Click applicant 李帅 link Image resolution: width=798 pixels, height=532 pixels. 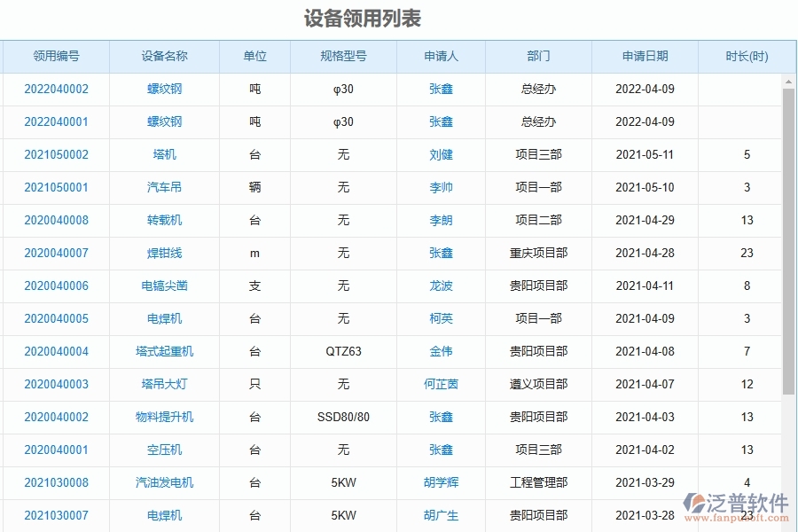[x=440, y=187]
